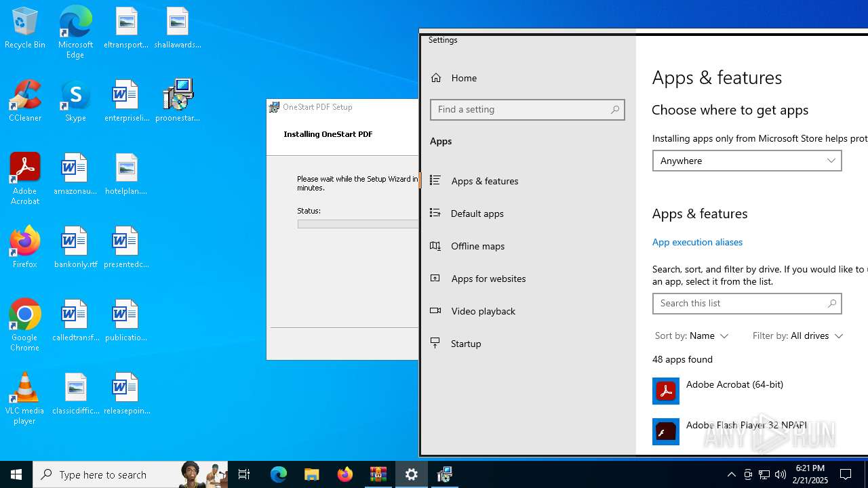Open Edge from the taskbar
This screenshot has height=488, width=868.
tap(279, 474)
